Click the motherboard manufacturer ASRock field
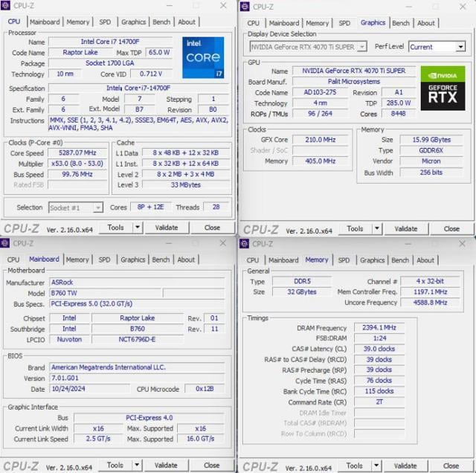Screen dimensions: 476x473 [137, 283]
